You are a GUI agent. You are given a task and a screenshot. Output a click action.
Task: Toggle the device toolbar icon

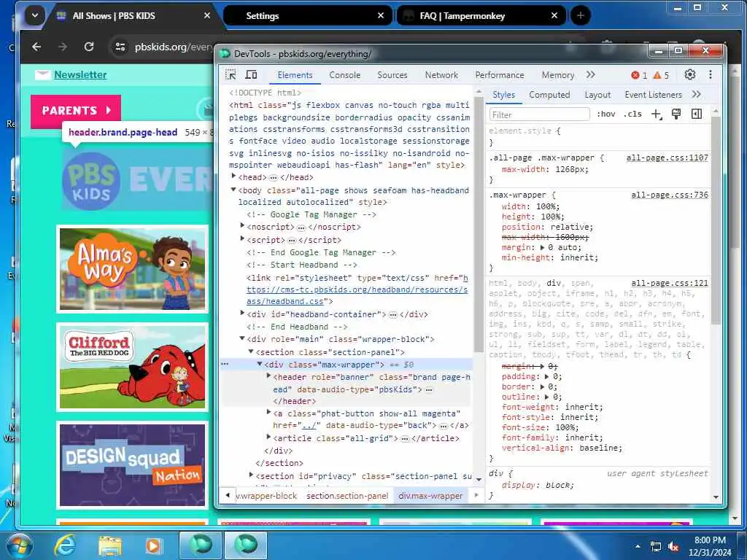pyautogui.click(x=251, y=75)
